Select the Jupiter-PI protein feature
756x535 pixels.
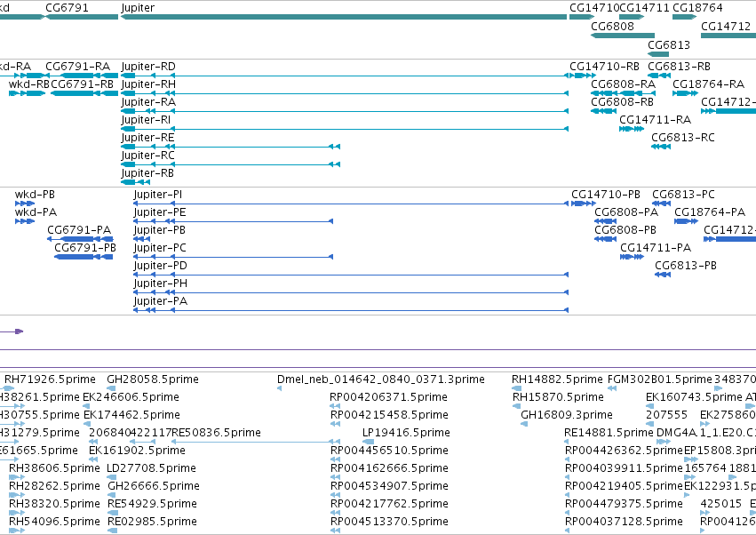pyautogui.click(x=351, y=204)
